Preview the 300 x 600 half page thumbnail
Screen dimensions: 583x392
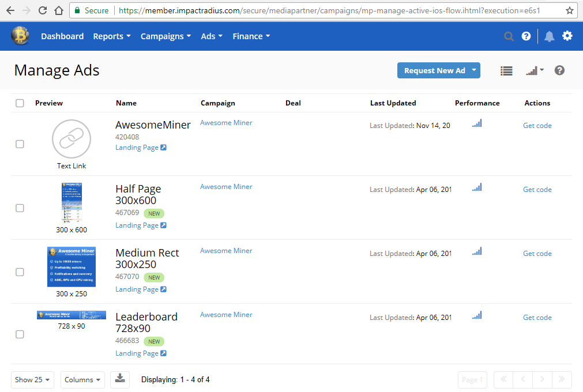72,203
